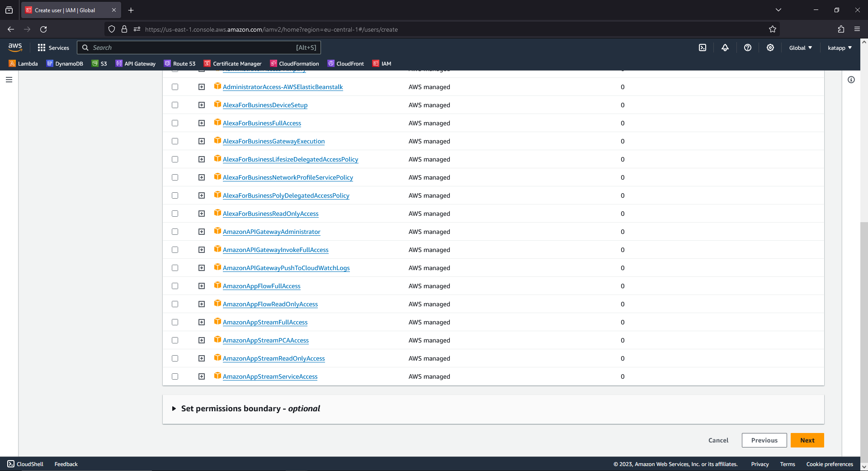Viewport: 868px width, 471px height.
Task: Click the Next button
Action: pyautogui.click(x=807, y=440)
